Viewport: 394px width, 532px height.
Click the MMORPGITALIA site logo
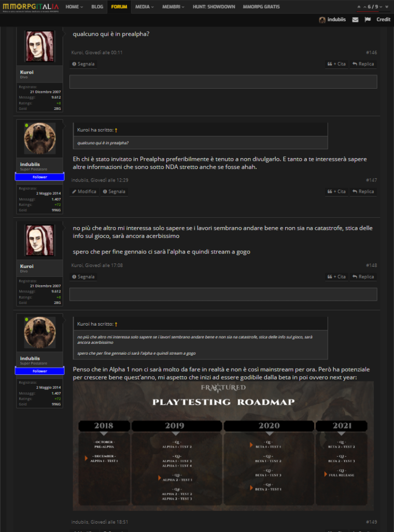coord(31,7)
